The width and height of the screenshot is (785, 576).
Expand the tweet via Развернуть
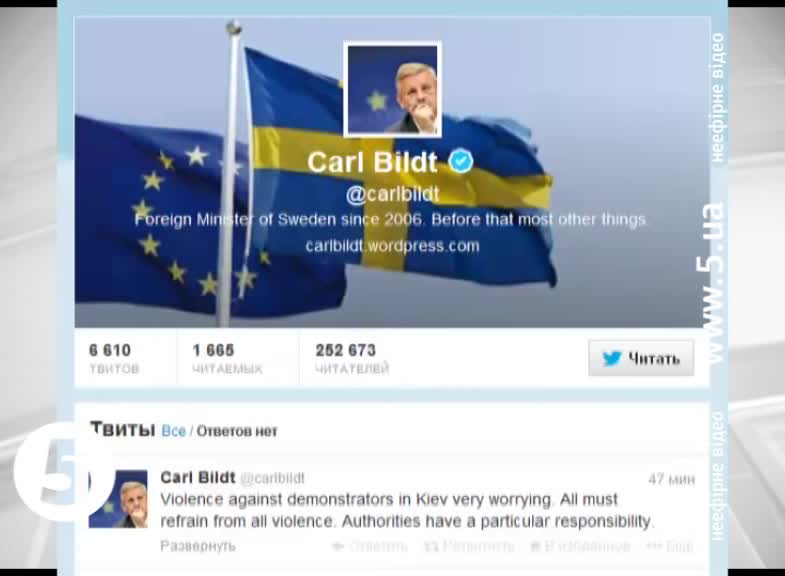198,546
